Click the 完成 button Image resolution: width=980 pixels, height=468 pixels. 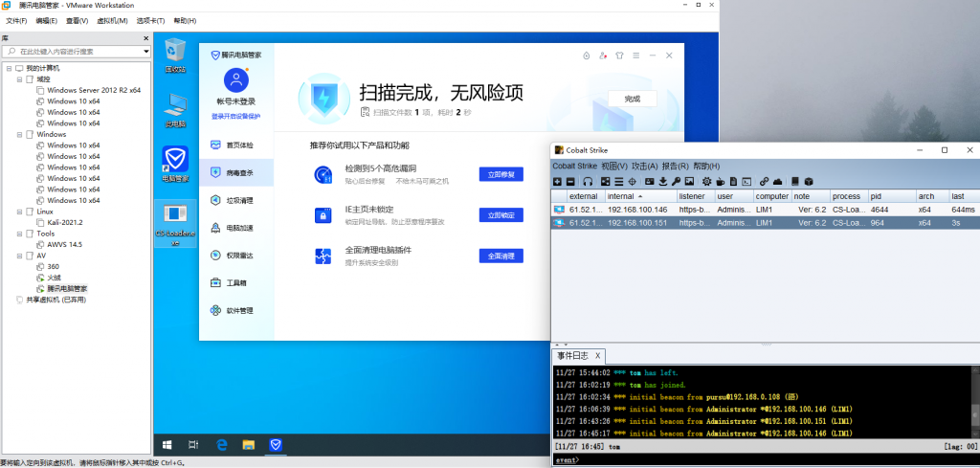[x=633, y=99]
